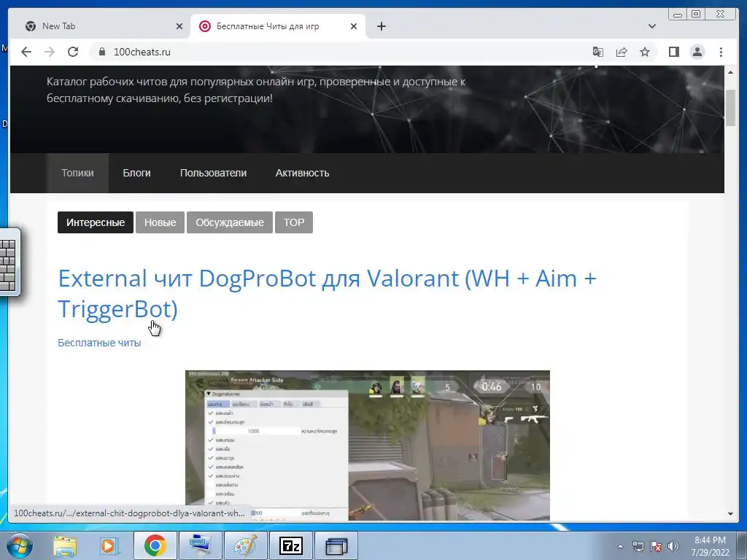Open the Пользователи navigation item
Screen dimensions: 747x560
click(213, 173)
